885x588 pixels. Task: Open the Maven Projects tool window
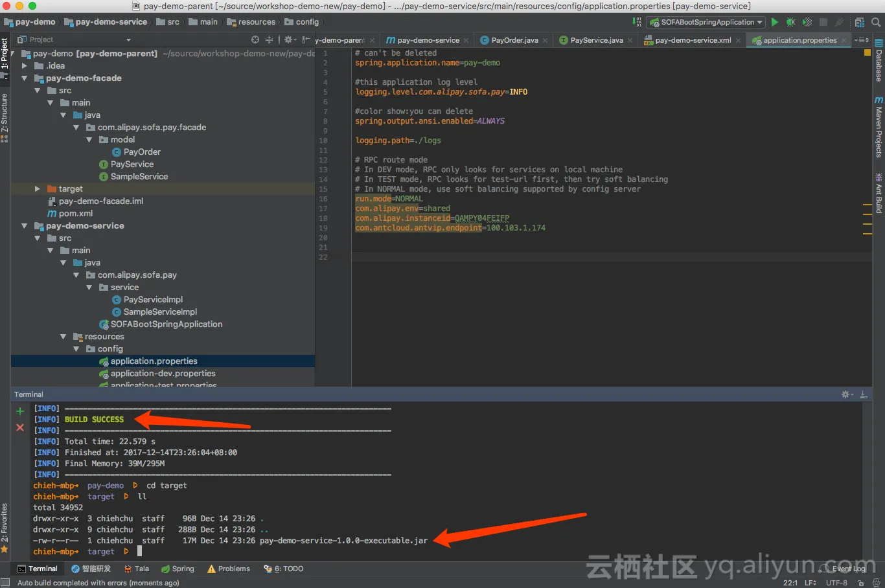pos(879,127)
